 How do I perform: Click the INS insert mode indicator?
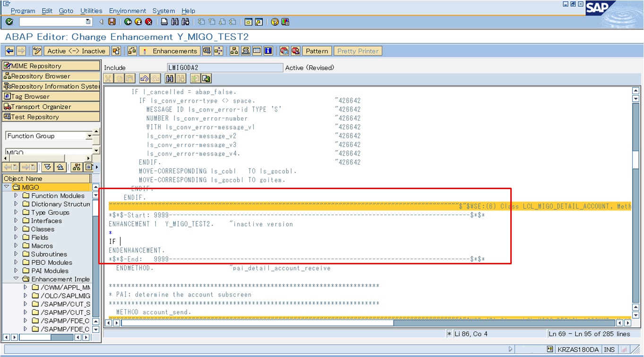[x=610, y=349]
